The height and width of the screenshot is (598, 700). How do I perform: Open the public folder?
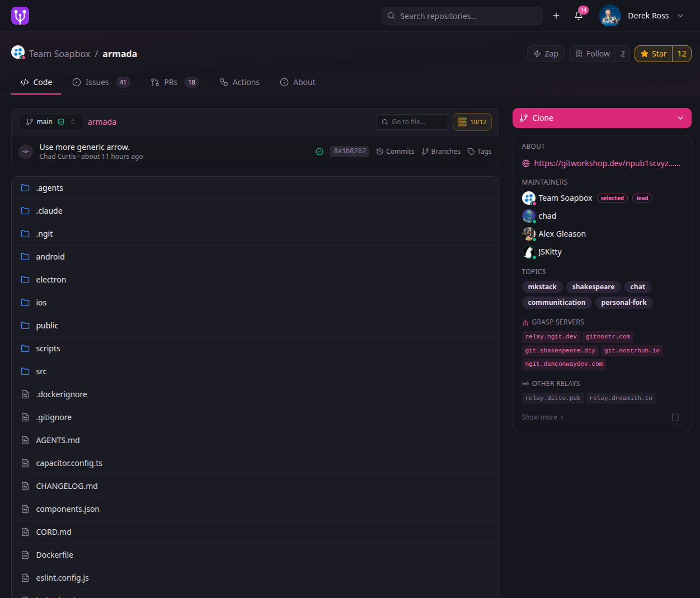255,326
